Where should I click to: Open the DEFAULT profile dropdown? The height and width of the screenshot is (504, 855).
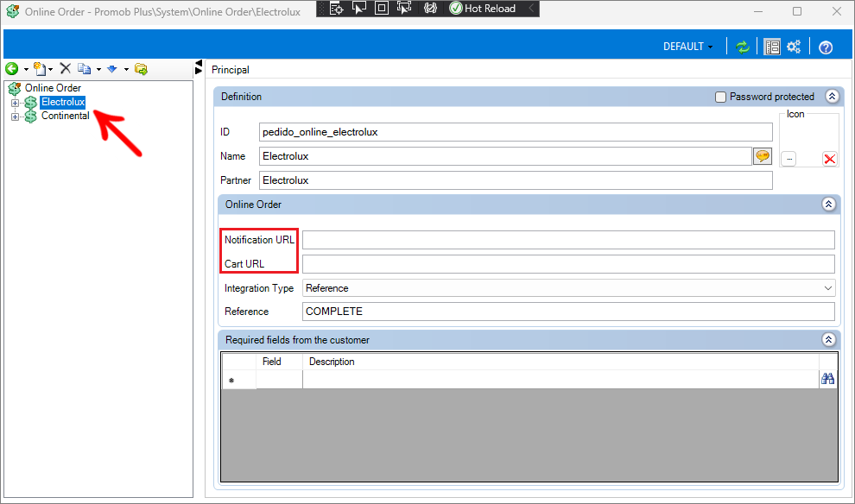(x=687, y=47)
